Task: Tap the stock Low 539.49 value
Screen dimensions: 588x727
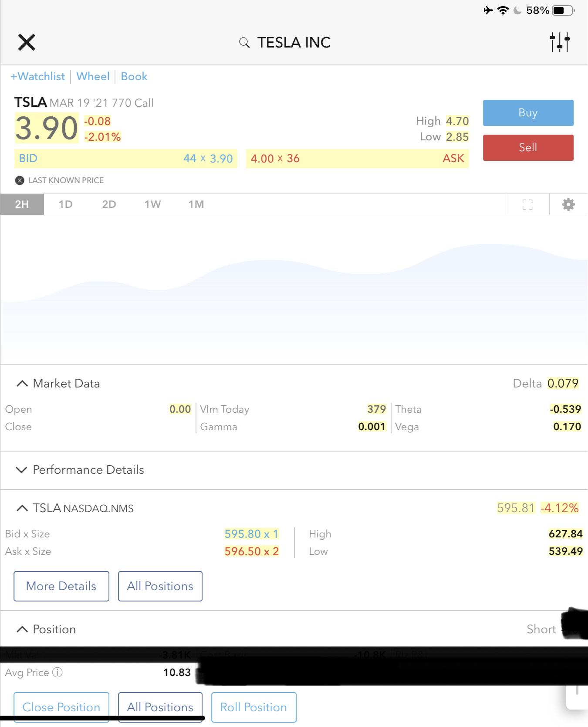Action: [x=566, y=551]
